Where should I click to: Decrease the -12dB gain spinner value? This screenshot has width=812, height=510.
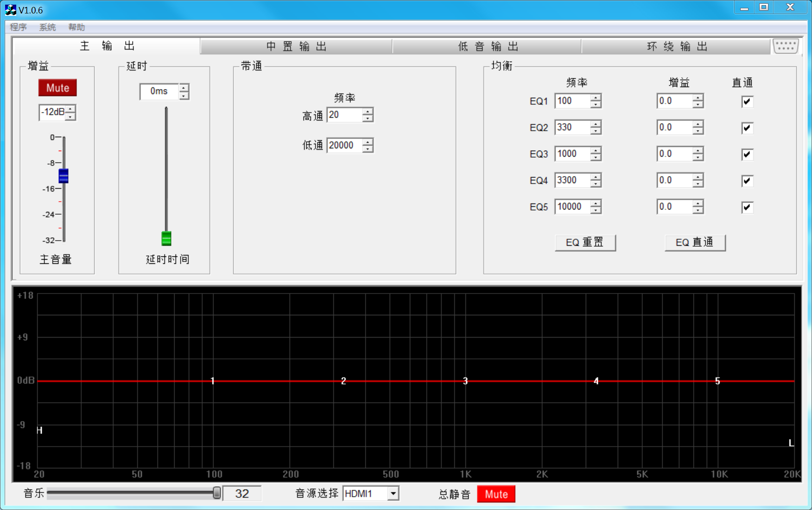[x=70, y=116]
